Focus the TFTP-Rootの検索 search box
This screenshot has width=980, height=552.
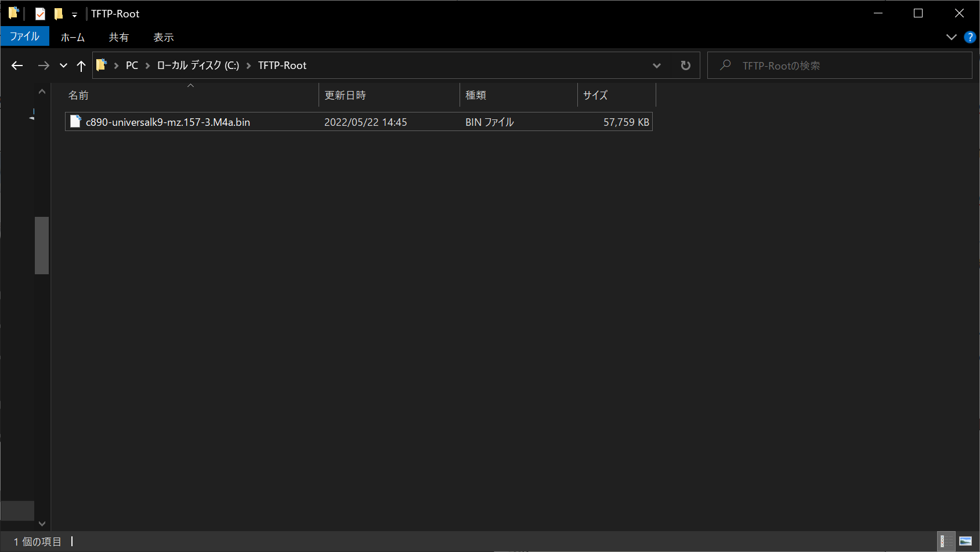tap(840, 66)
